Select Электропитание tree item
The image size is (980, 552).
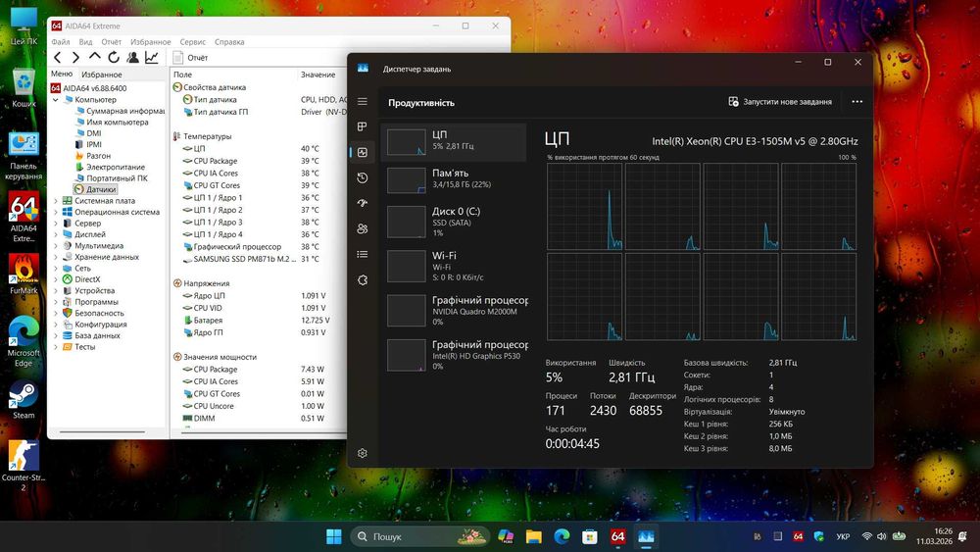(110, 167)
